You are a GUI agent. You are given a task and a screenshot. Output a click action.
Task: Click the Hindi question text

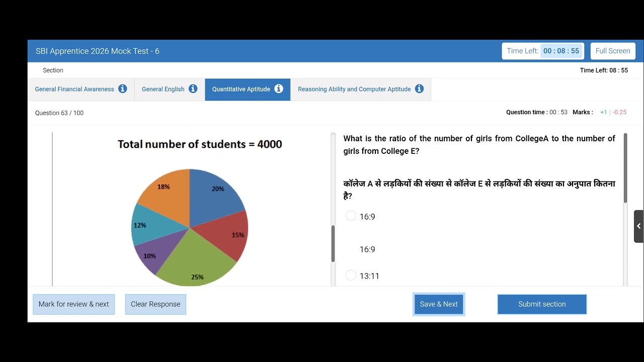[479, 190]
